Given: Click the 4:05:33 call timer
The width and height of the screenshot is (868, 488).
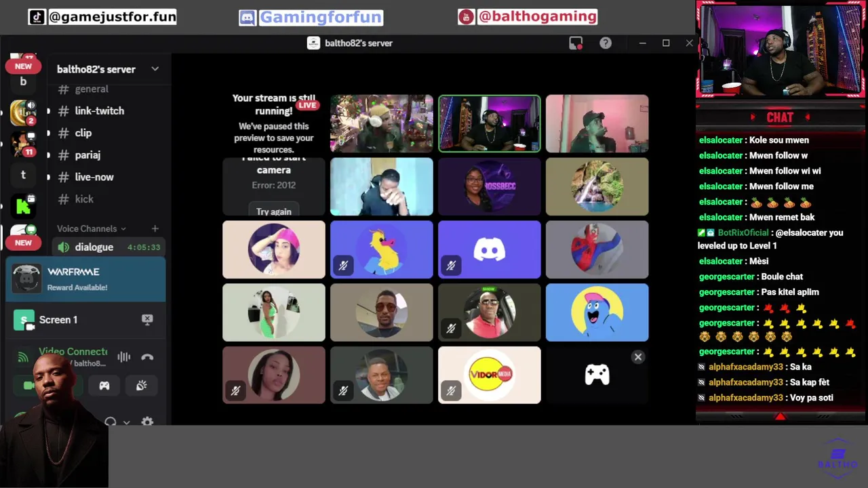Looking at the screenshot, I should 144,247.
